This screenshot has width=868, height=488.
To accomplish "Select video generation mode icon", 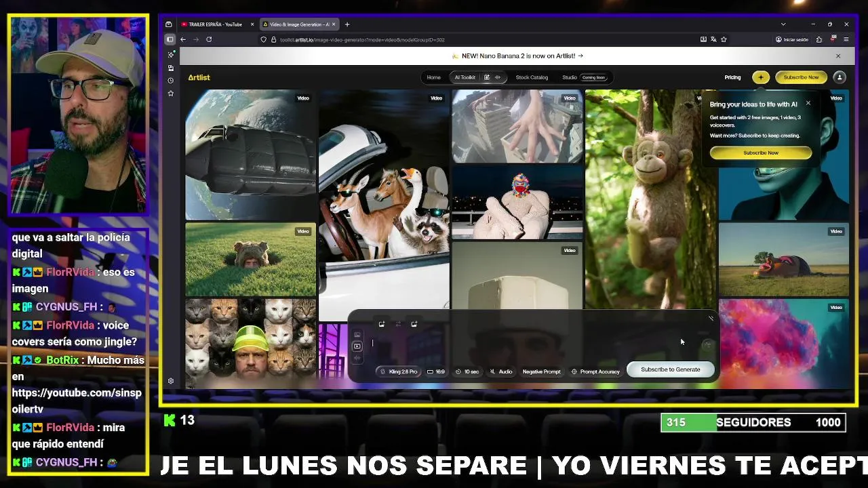I will (x=357, y=346).
